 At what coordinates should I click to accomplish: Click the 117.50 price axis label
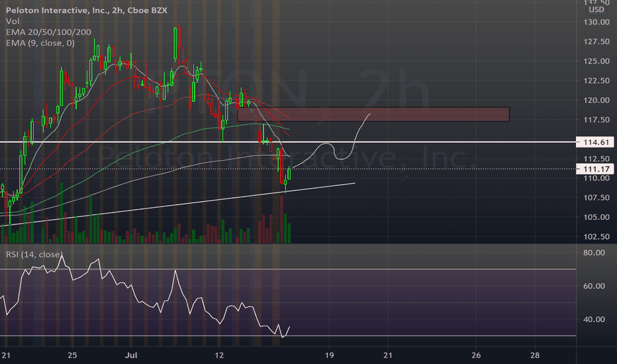pos(596,120)
